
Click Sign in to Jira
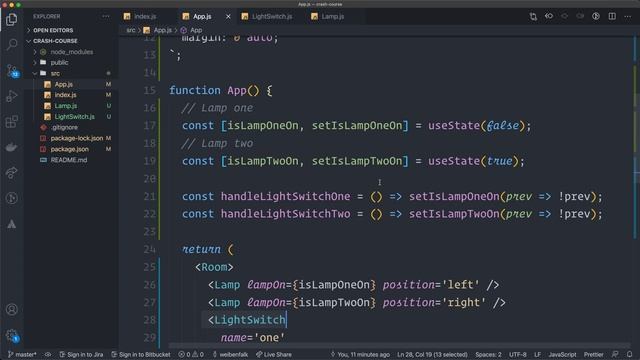click(x=81, y=354)
